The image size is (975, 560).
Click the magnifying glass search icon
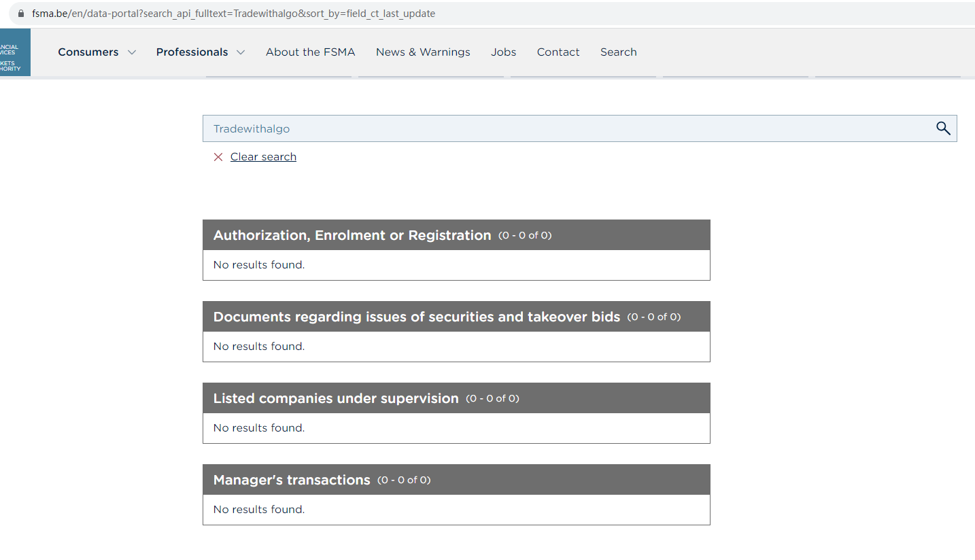pyautogui.click(x=943, y=128)
